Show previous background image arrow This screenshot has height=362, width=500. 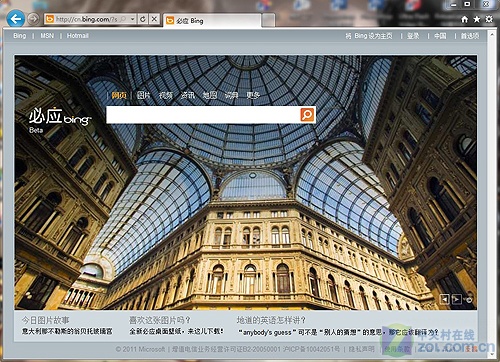point(444,299)
